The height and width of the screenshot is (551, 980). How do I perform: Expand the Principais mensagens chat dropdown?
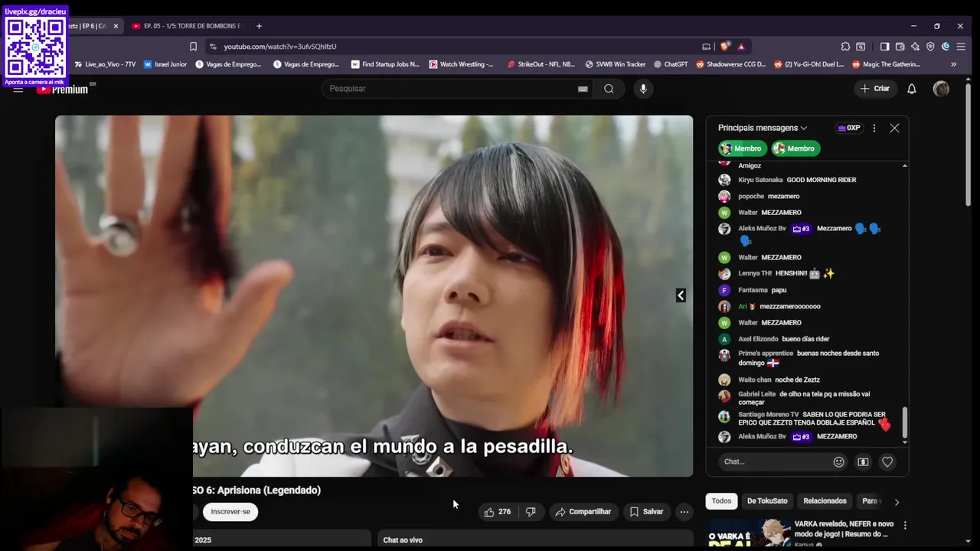763,128
